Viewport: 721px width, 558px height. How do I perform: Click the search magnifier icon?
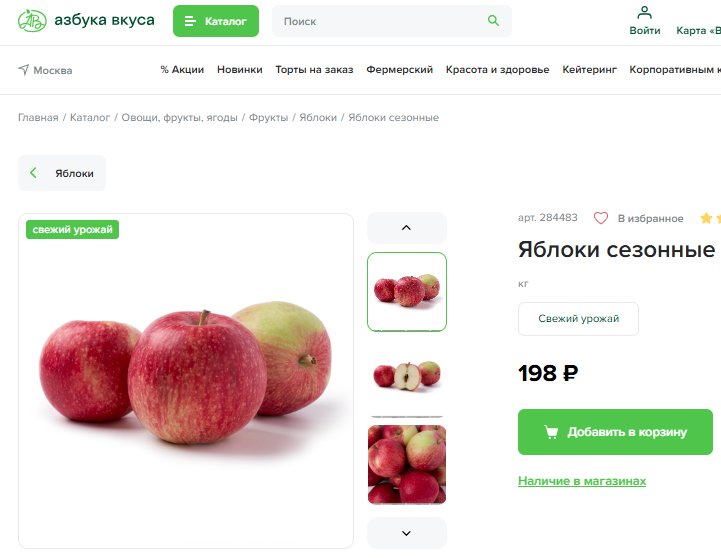pyautogui.click(x=493, y=21)
